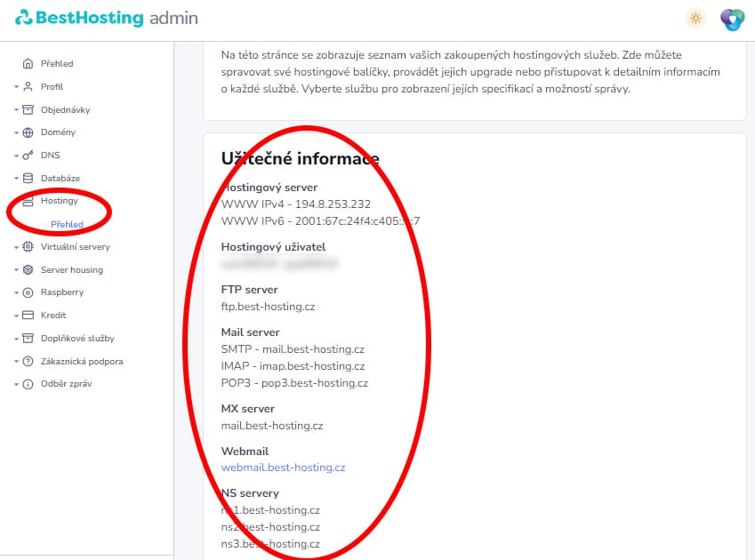Click the ns3.best-hosting.cz entry
The width and height of the screenshot is (755, 560).
(x=270, y=544)
